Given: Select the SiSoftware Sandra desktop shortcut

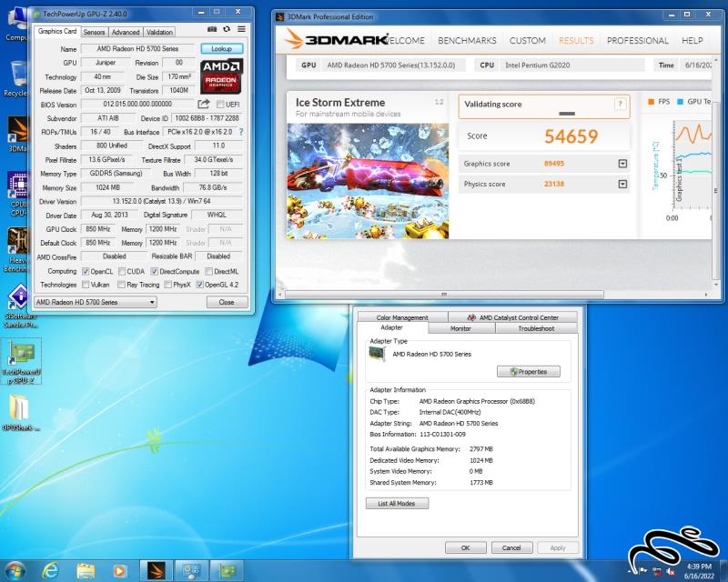Looking at the screenshot, I should pos(19,306).
